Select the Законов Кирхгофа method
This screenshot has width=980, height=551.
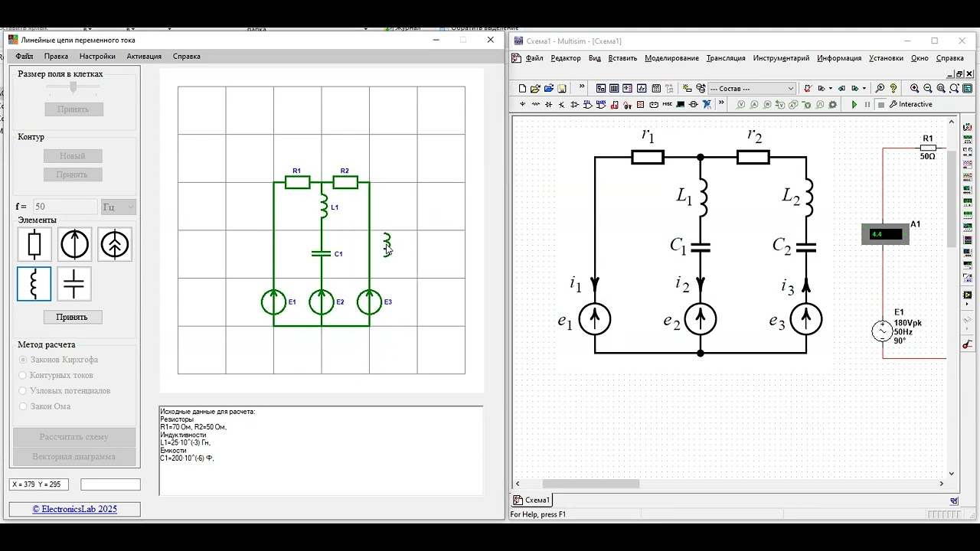58,360
